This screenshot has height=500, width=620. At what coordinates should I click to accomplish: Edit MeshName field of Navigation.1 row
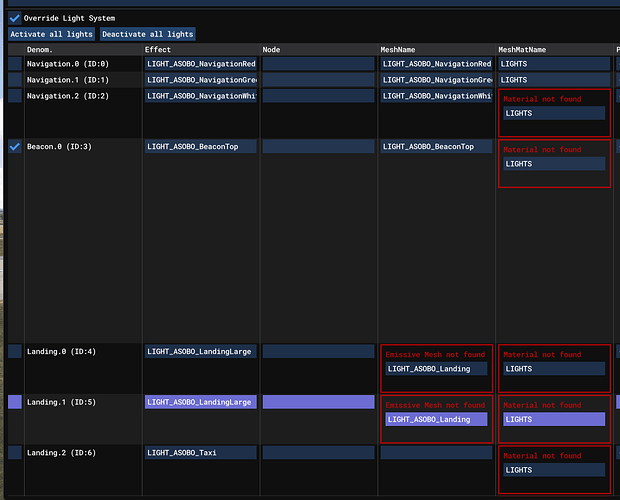click(x=437, y=80)
